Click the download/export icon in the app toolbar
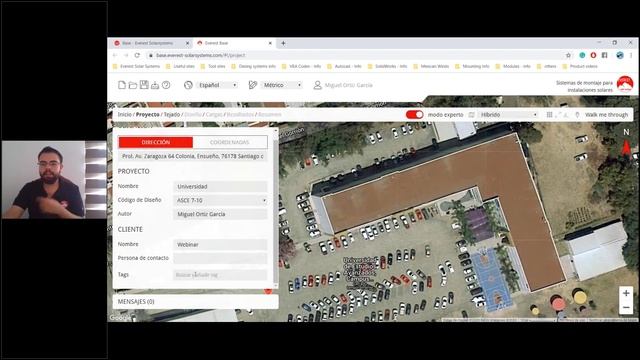Viewport: 640px width, 360px height. pos(155,85)
